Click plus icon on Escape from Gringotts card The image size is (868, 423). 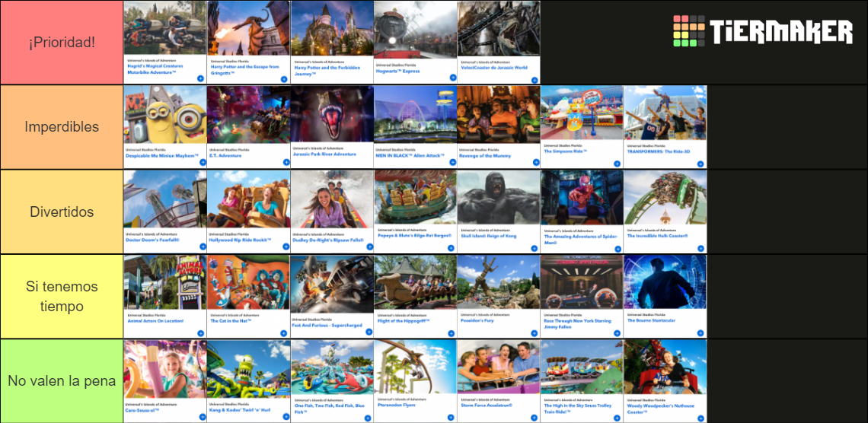point(284,79)
